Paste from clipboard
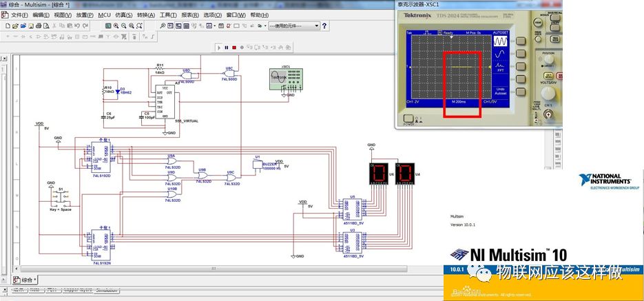Viewport: 644px width, 301px height. pos(70,25)
